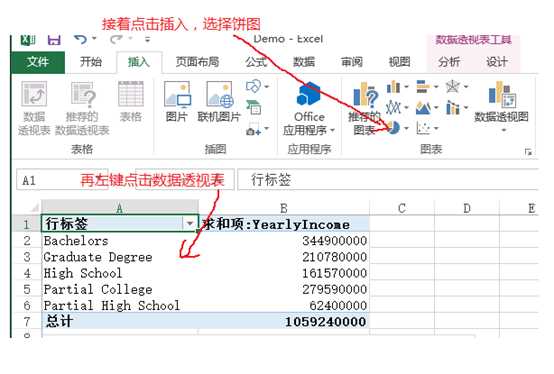Select the column C header

[x=402, y=208]
